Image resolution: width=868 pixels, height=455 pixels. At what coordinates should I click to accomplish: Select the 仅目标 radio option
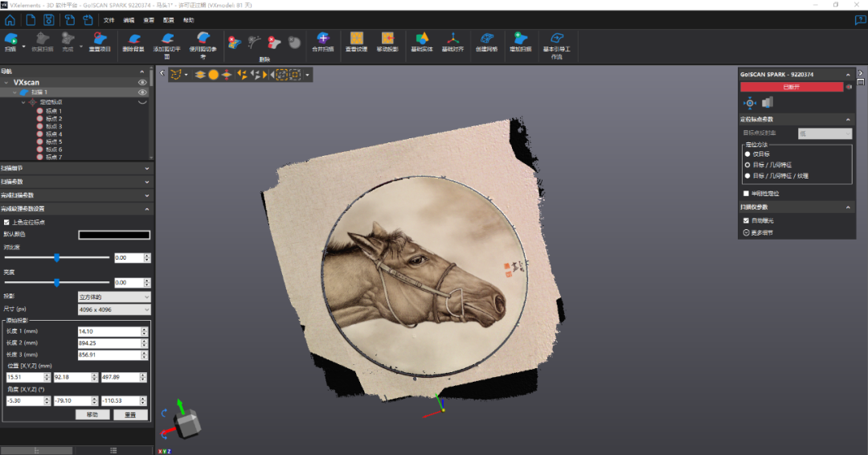[747, 154]
